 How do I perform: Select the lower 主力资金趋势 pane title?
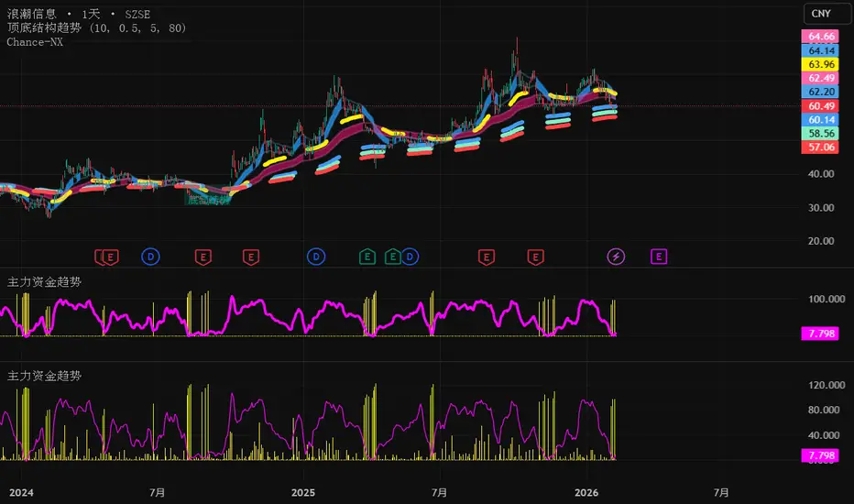click(x=44, y=376)
